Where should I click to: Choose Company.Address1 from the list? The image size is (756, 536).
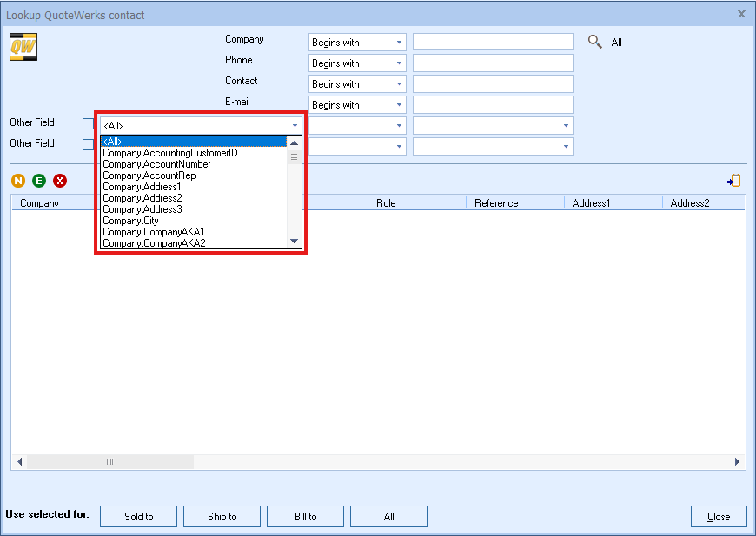pyautogui.click(x=194, y=187)
